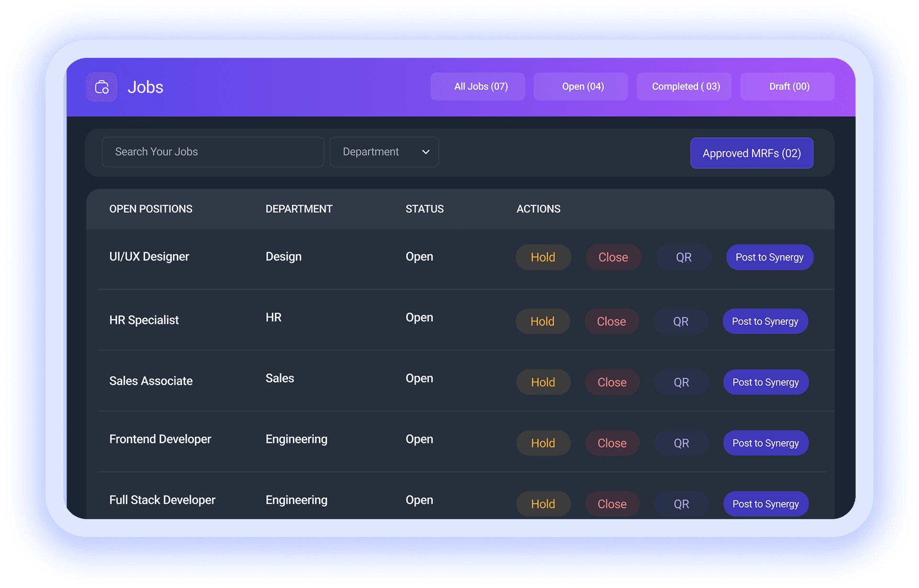Hold the UI/UX Designer position
This screenshot has width=919, height=588.
543,257
